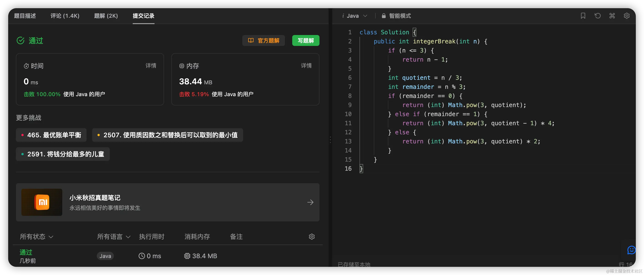
Task: Toggle the 智能模式 editor mode
Action: [396, 16]
